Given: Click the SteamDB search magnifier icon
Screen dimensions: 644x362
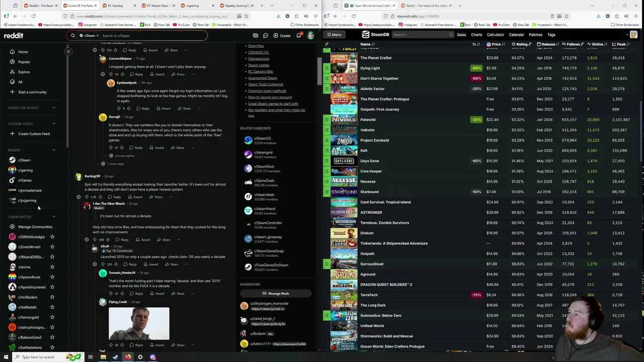Looking at the screenshot, I should (x=450, y=35).
